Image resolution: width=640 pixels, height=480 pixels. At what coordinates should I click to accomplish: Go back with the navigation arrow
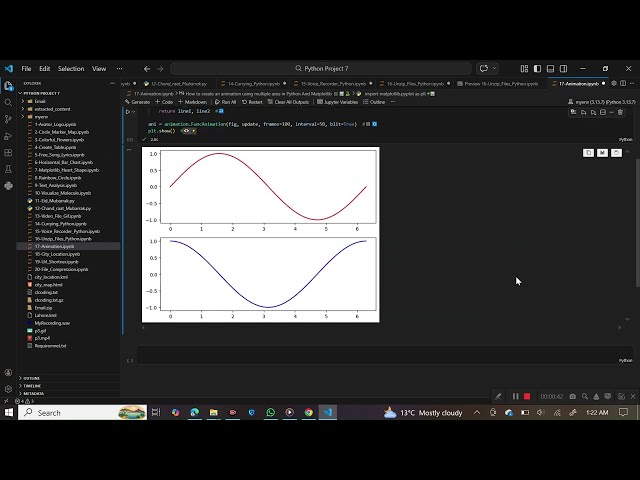coord(147,69)
